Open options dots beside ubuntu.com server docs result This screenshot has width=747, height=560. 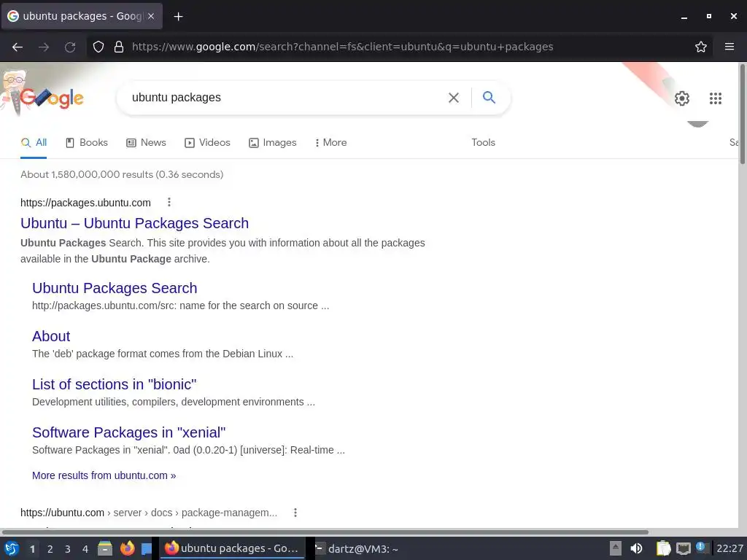point(295,513)
